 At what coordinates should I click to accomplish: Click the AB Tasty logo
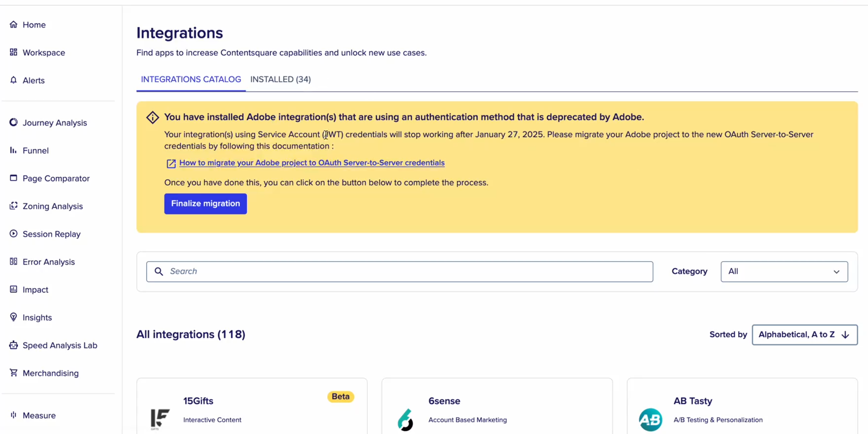pos(650,420)
